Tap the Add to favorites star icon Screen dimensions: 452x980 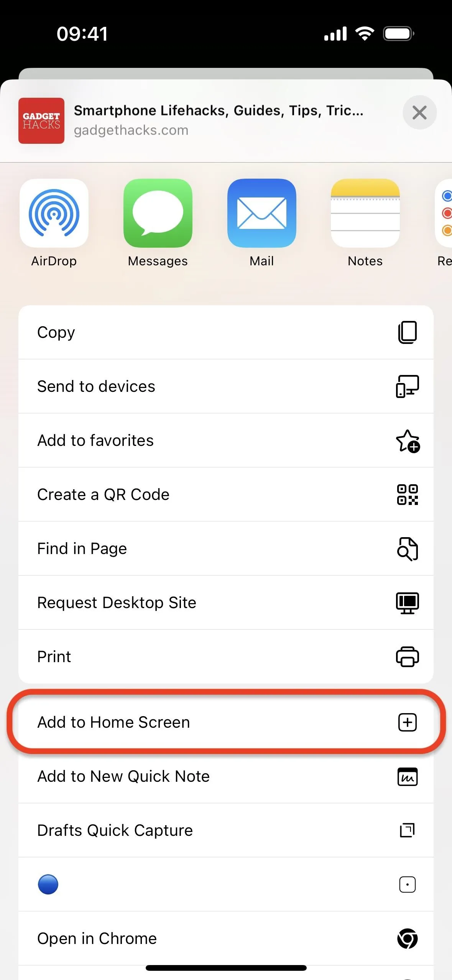(408, 441)
